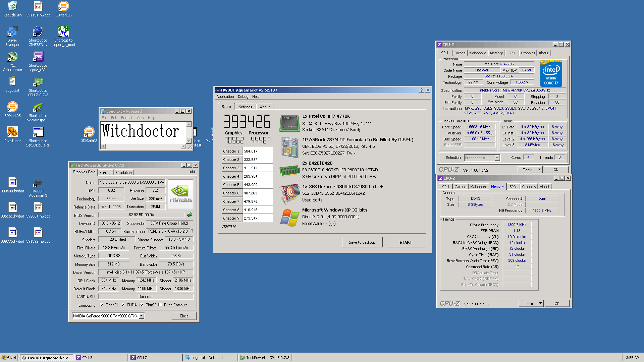Open the GPU selection dropdown in GPU-Z

142,316
